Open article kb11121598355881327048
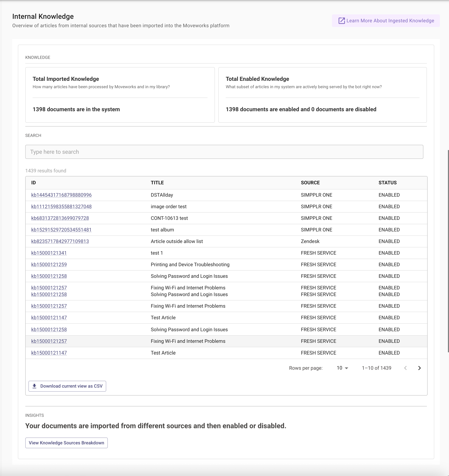The width and height of the screenshot is (449, 476). tap(61, 206)
